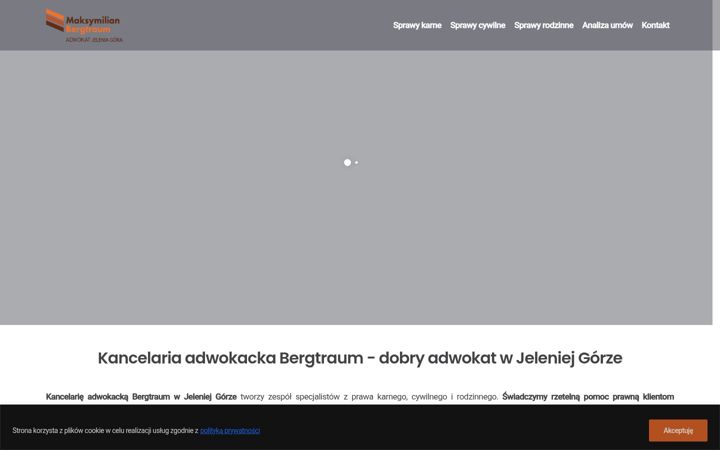Click the Akceptuję cookie button

[x=678, y=430]
